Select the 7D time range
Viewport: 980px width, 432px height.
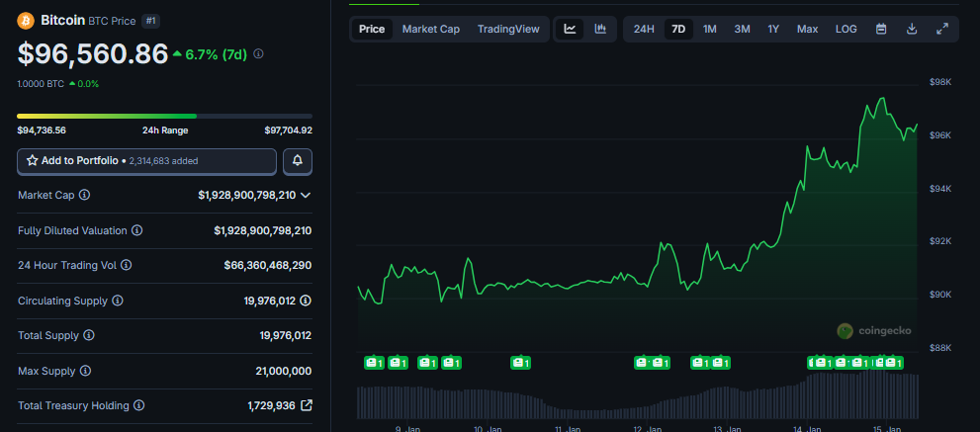(678, 30)
